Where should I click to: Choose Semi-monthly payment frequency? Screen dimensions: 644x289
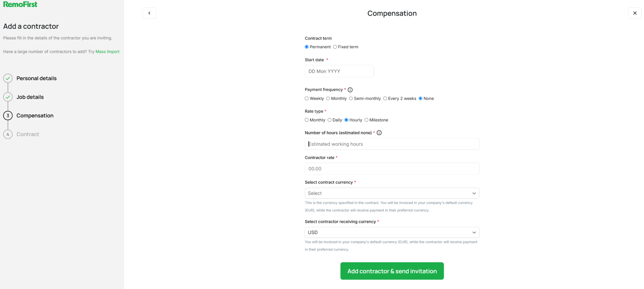click(351, 99)
